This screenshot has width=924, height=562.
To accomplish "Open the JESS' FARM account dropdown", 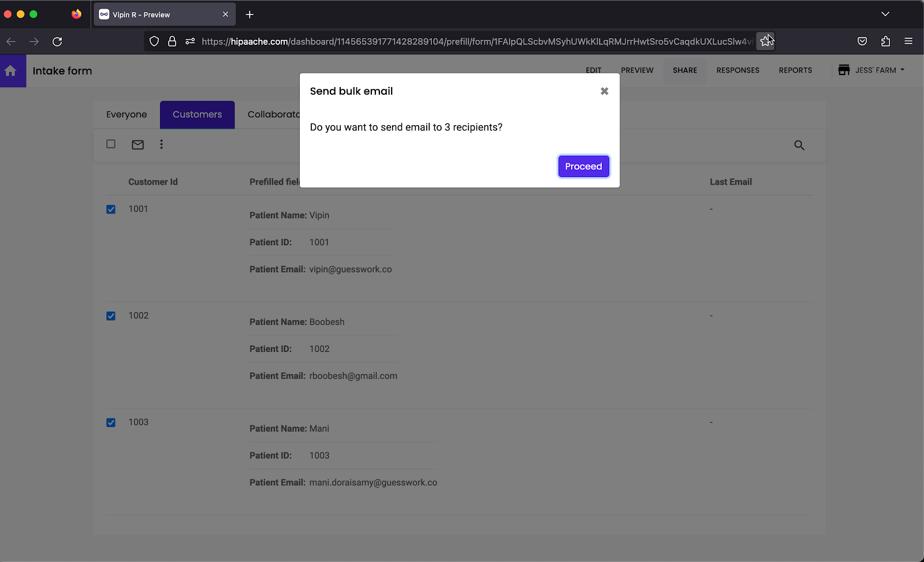I will [871, 70].
